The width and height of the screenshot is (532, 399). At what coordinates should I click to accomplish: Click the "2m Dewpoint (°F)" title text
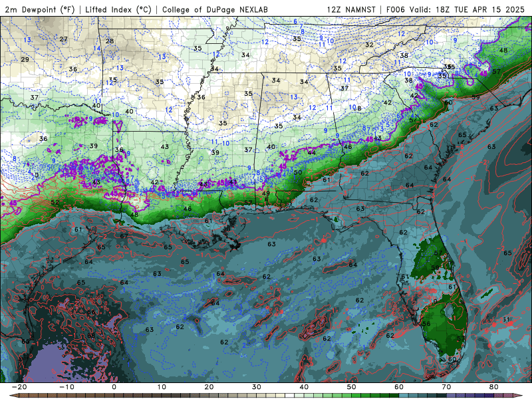coord(39,9)
